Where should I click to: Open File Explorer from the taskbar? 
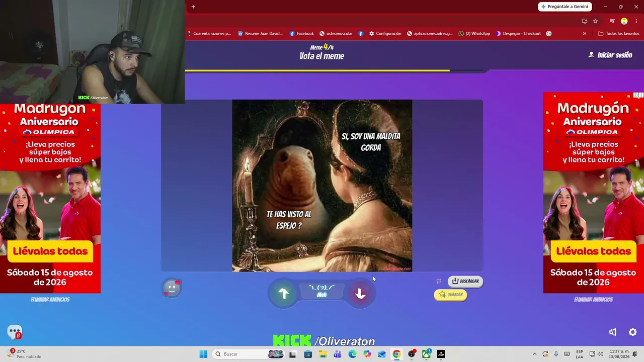(323, 354)
